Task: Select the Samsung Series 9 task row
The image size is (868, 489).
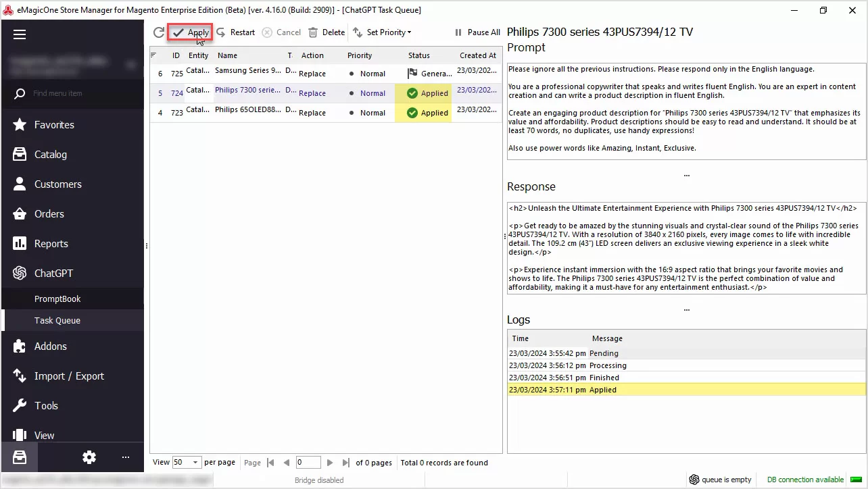Action: (x=326, y=74)
